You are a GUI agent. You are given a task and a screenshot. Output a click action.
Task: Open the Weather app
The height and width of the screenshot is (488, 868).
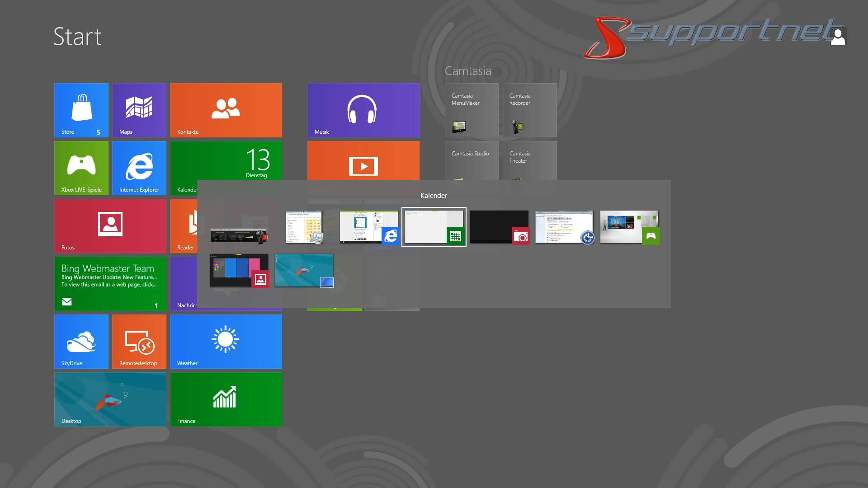[x=226, y=342]
